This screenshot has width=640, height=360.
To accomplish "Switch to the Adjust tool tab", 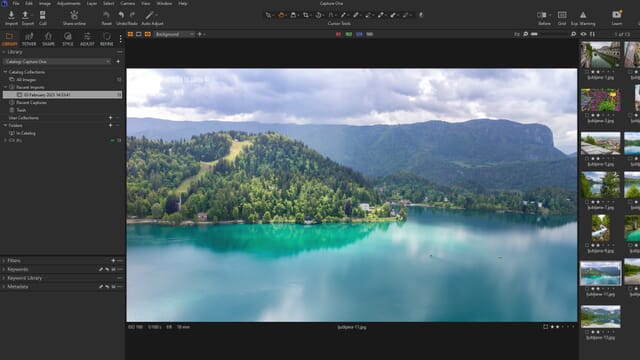I will [87, 39].
